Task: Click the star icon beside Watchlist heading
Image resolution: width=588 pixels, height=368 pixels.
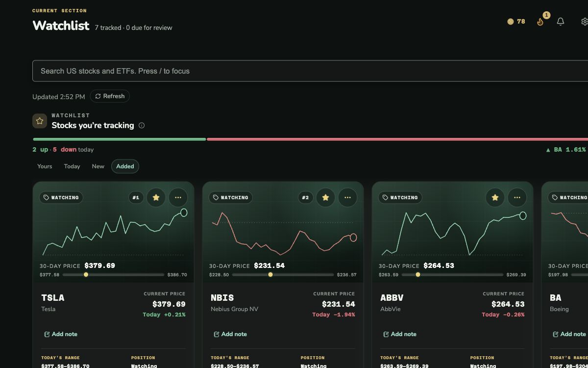Action: click(x=40, y=121)
